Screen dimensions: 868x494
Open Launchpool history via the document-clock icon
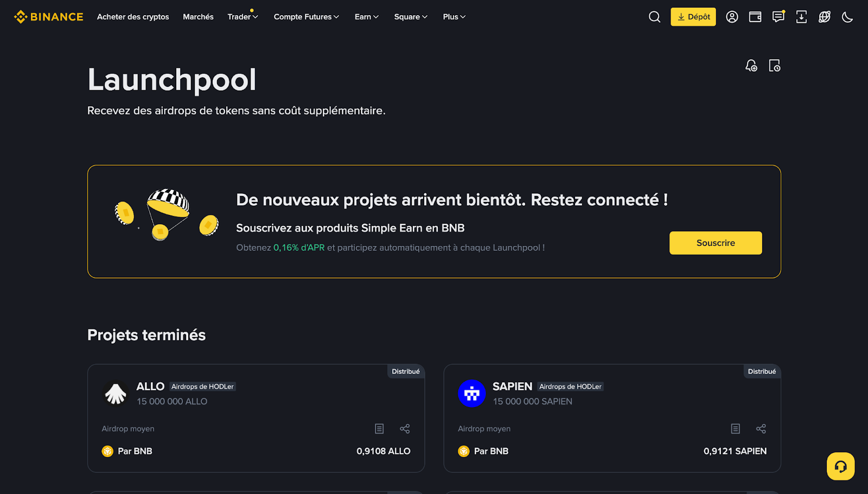775,65
